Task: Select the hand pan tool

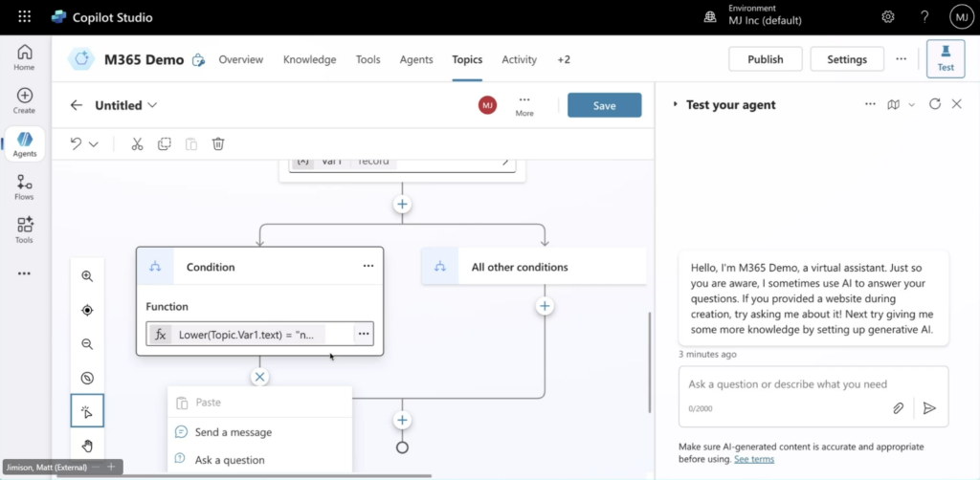Action: 87,445
